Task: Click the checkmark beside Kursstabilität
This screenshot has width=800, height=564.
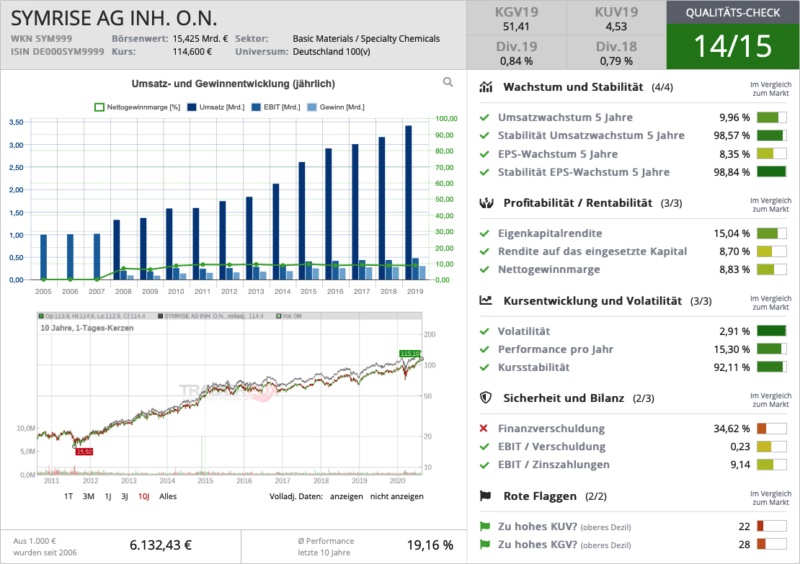Action: (484, 367)
